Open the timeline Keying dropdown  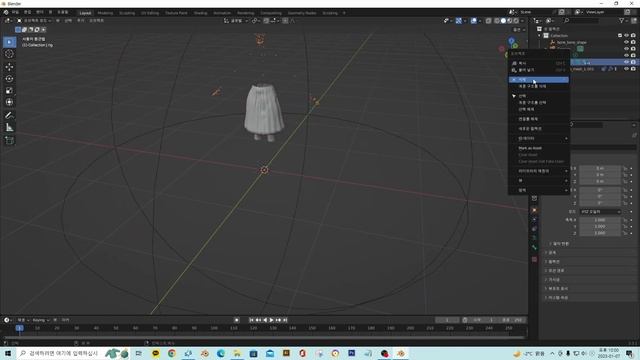point(40,320)
